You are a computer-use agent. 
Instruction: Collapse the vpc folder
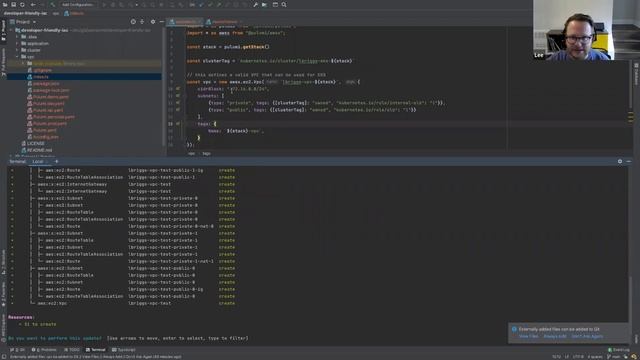click(17, 57)
